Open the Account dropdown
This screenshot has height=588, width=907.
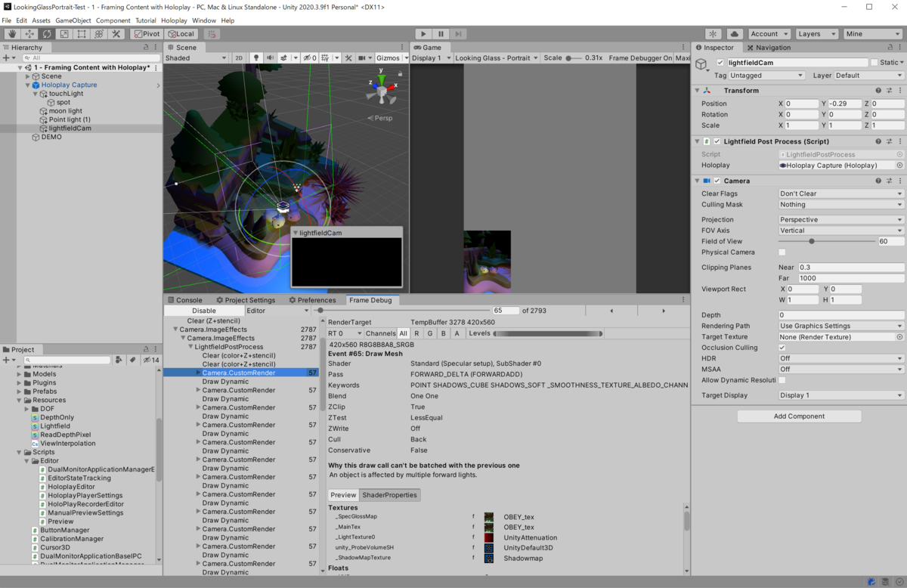pyautogui.click(x=769, y=34)
